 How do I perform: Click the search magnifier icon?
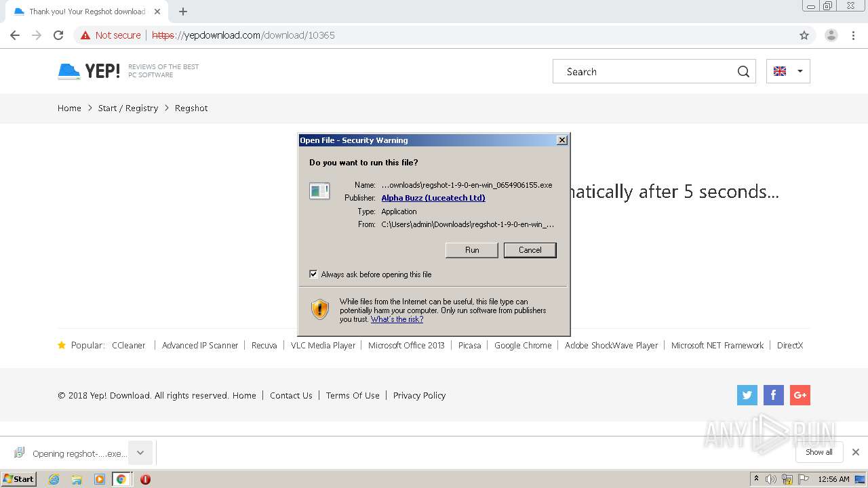[x=743, y=72]
